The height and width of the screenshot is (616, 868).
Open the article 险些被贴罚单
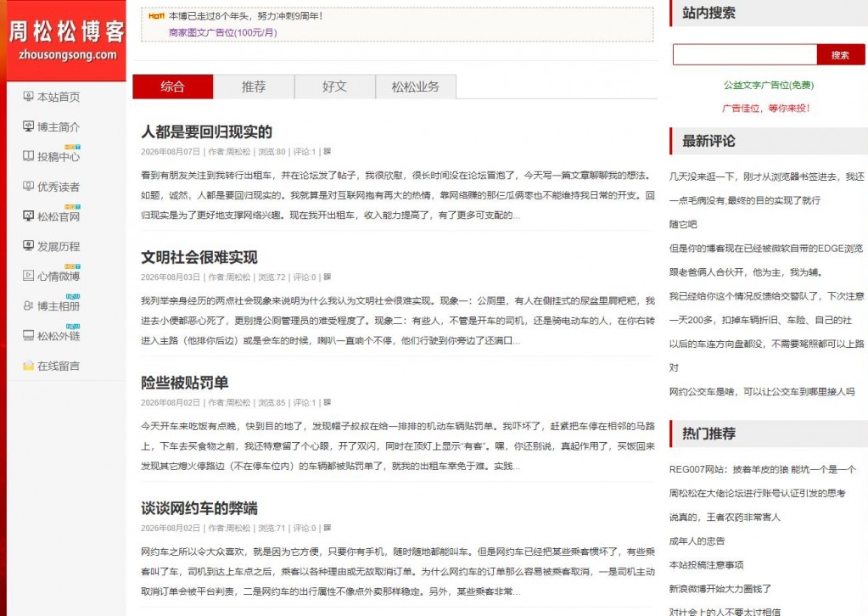(x=184, y=383)
